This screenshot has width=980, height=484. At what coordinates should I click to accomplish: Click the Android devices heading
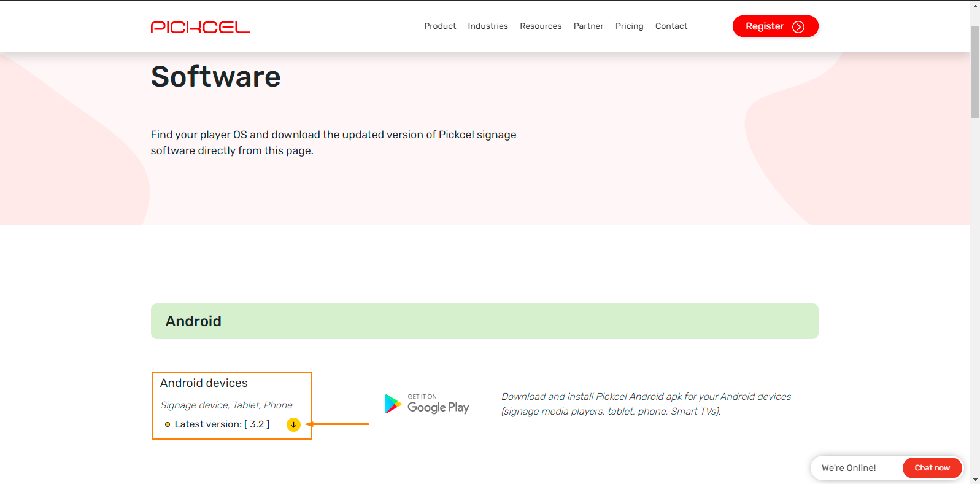204,383
